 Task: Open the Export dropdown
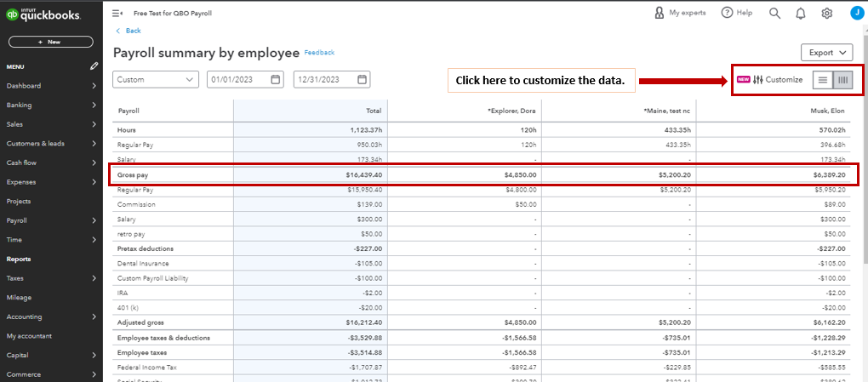[x=827, y=53]
